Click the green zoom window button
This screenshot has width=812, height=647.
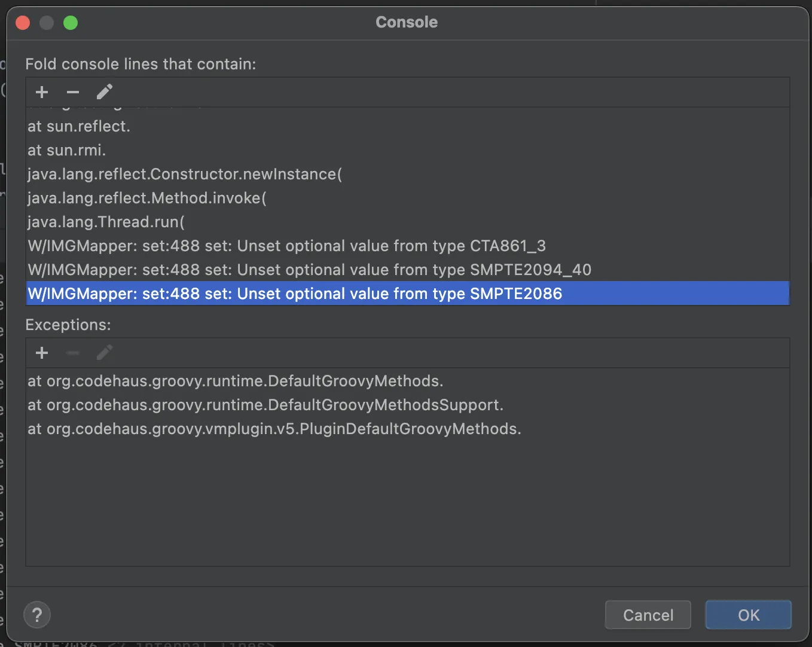coord(71,23)
